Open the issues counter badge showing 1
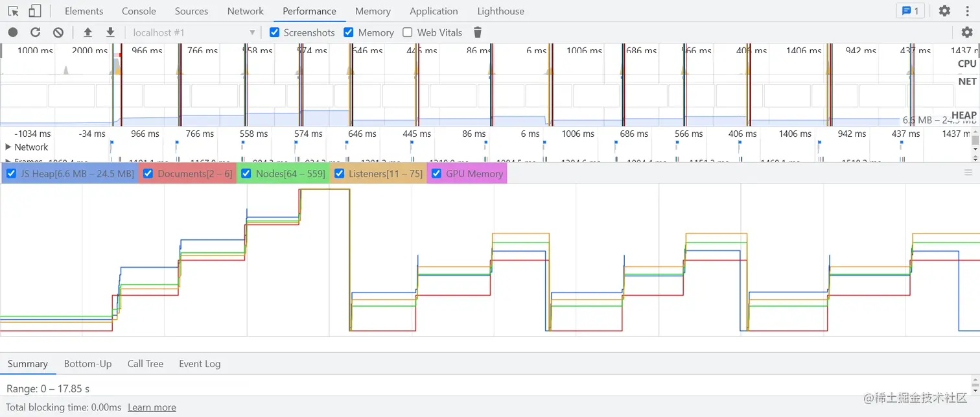 point(911,11)
